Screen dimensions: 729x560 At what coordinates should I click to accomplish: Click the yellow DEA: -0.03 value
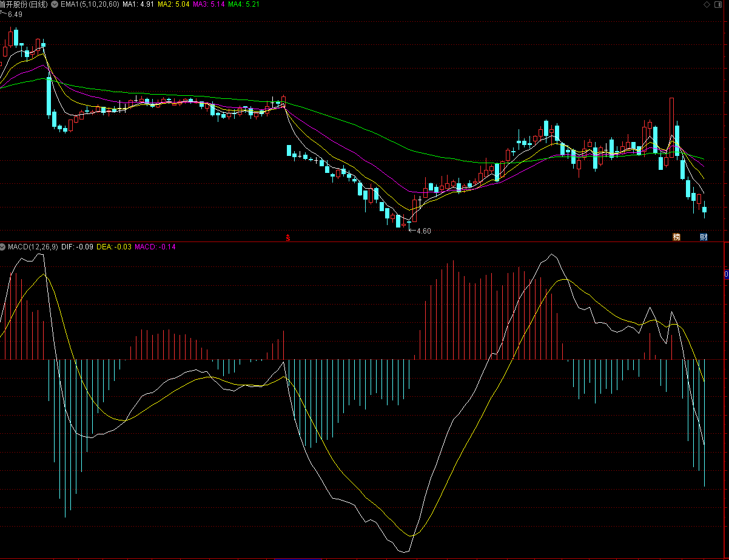tap(114, 247)
